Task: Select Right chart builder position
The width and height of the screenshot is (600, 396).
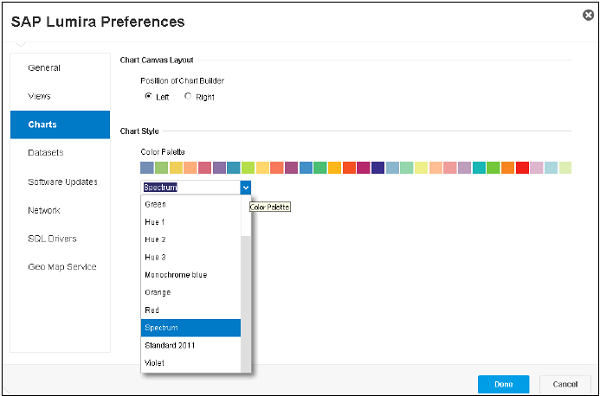Action: [x=188, y=96]
